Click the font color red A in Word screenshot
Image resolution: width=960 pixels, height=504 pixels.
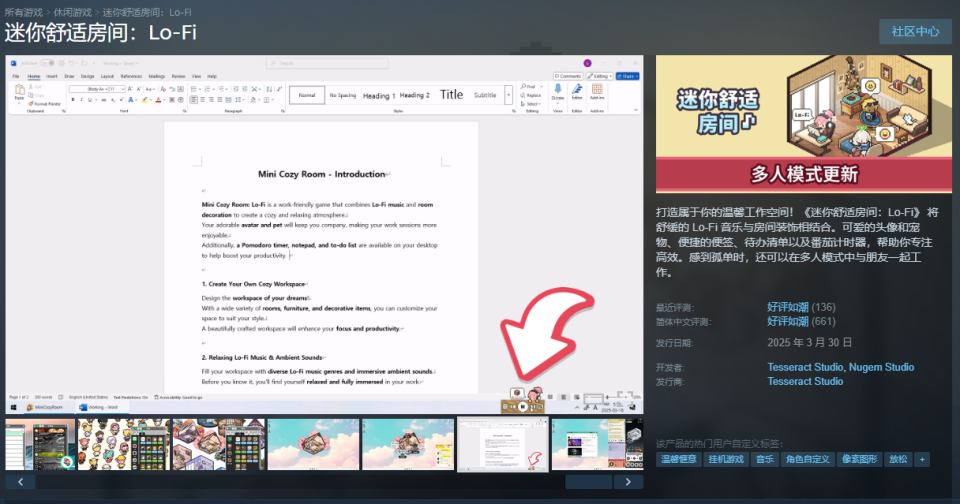[x=158, y=99]
